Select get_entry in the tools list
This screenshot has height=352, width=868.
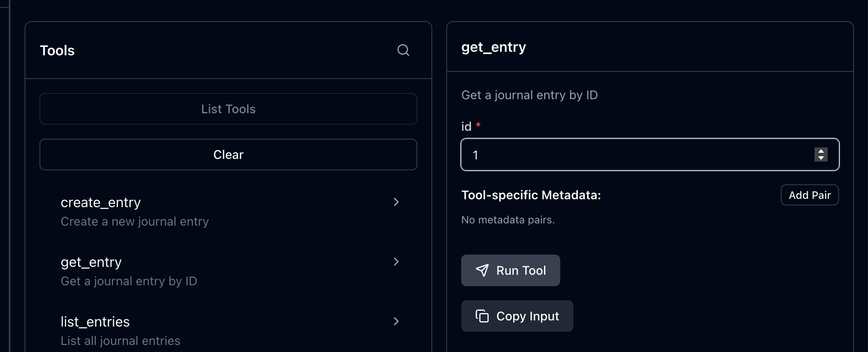click(91, 262)
